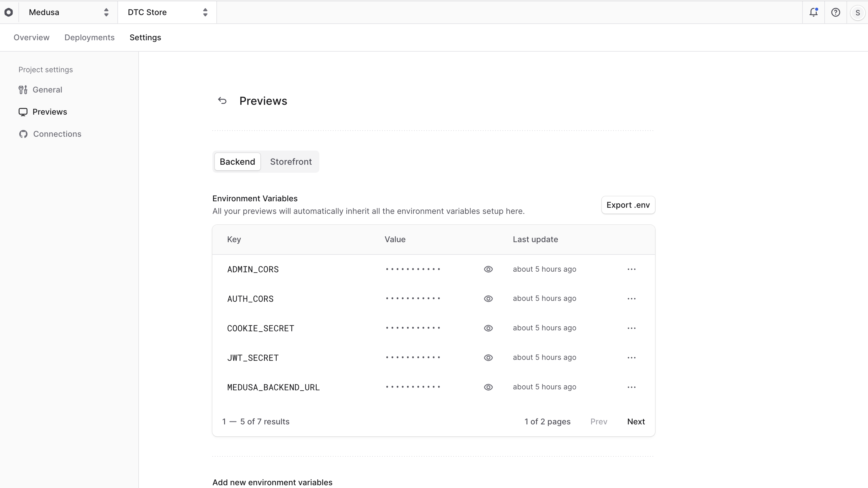Image resolution: width=868 pixels, height=488 pixels.
Task: Open the three-dot menu for ADMIN_CORS
Action: pyautogui.click(x=631, y=269)
